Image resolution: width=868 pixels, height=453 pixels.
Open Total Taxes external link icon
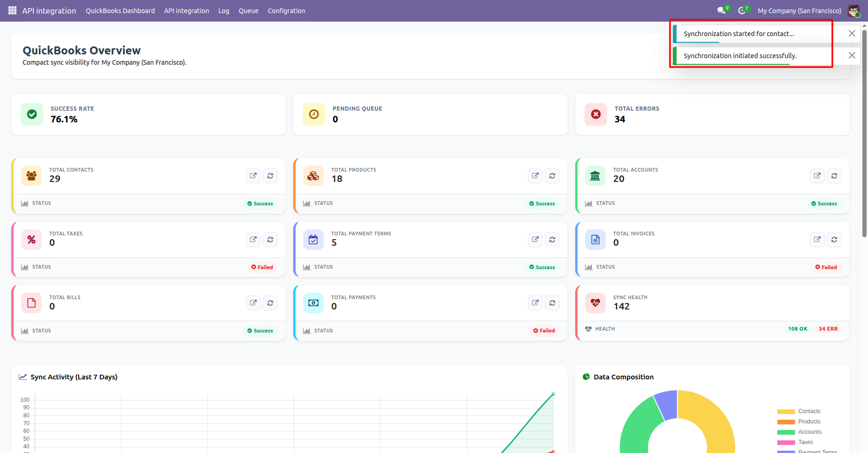coord(253,240)
